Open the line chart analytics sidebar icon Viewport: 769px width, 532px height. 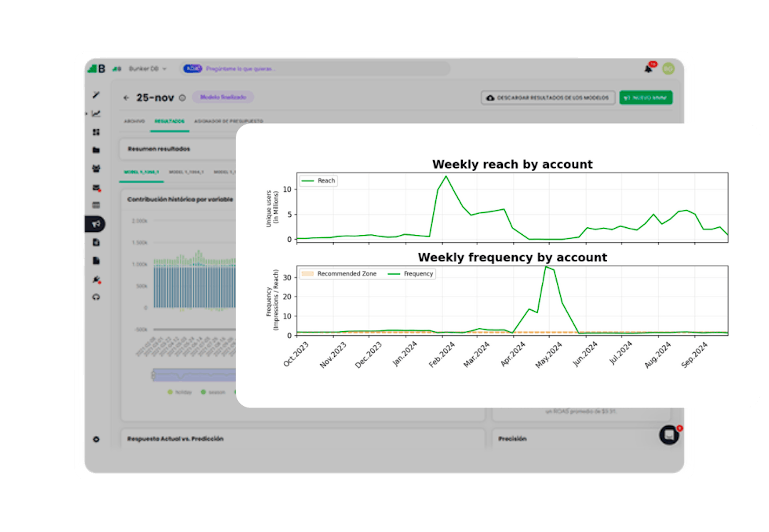(x=96, y=114)
